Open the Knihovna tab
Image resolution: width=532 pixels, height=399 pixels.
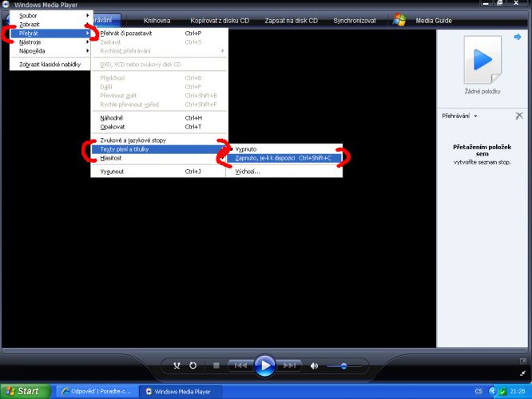157,21
